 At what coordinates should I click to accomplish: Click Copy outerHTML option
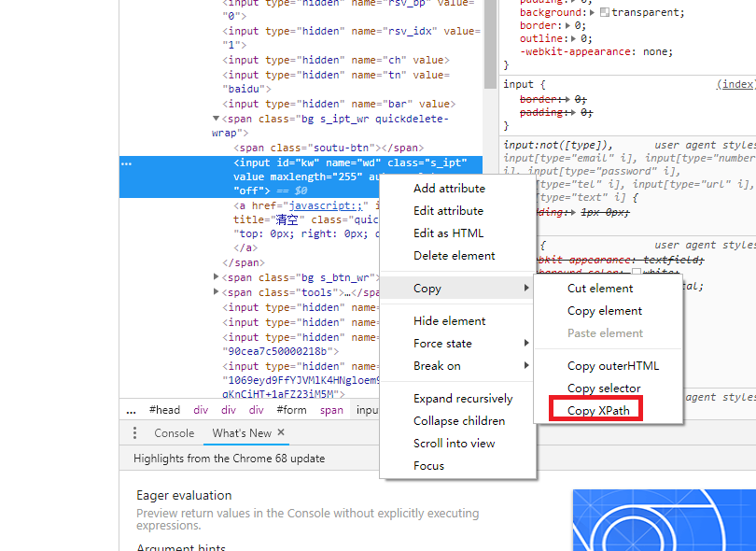click(x=613, y=366)
